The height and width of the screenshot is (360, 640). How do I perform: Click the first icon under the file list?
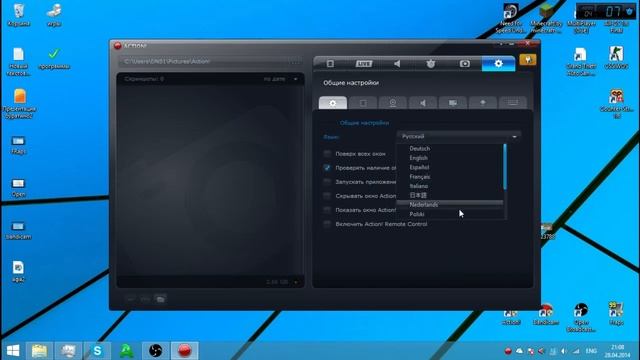[131, 299]
